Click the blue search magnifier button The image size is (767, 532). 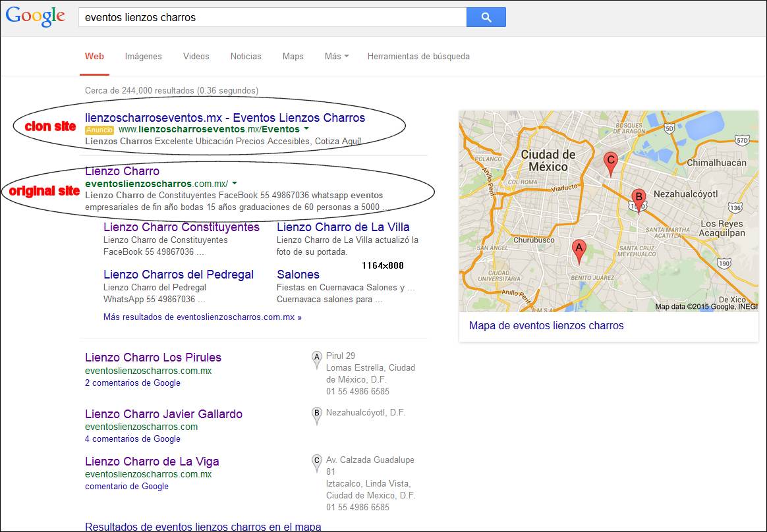point(486,17)
